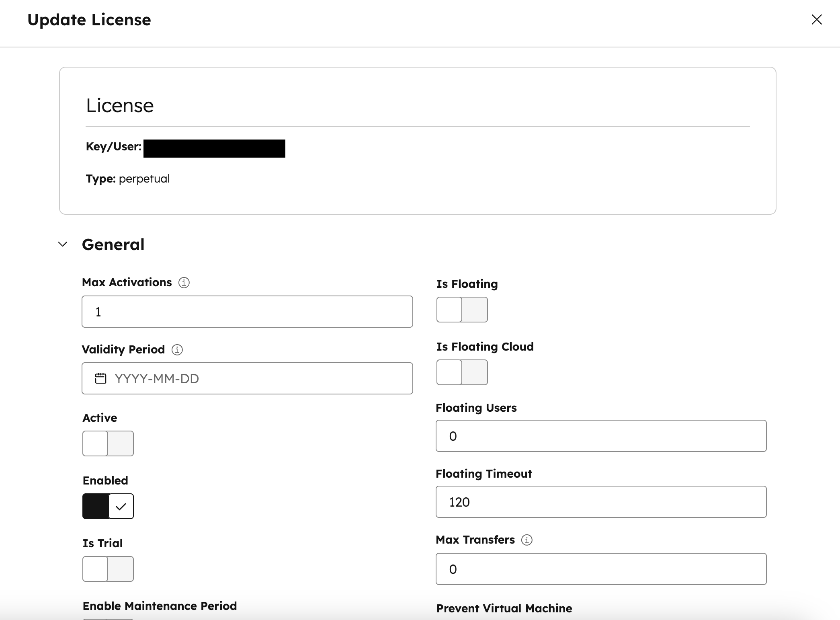
Task: Click the Max Transfers info icon
Action: (x=527, y=540)
